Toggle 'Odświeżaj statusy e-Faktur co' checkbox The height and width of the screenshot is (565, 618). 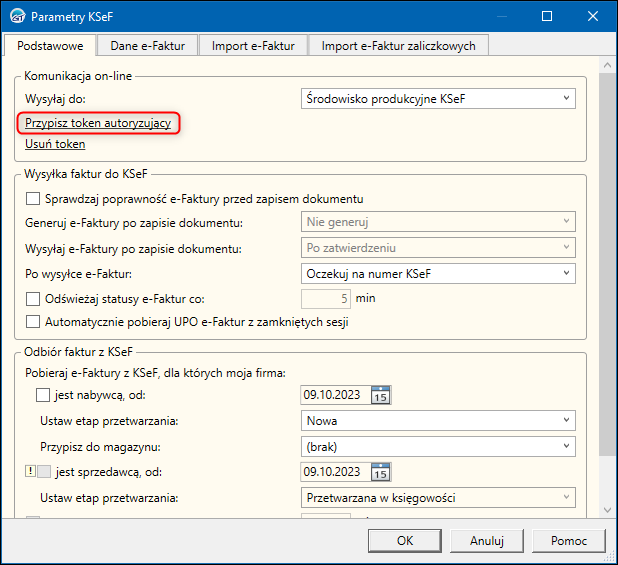pos(33,298)
